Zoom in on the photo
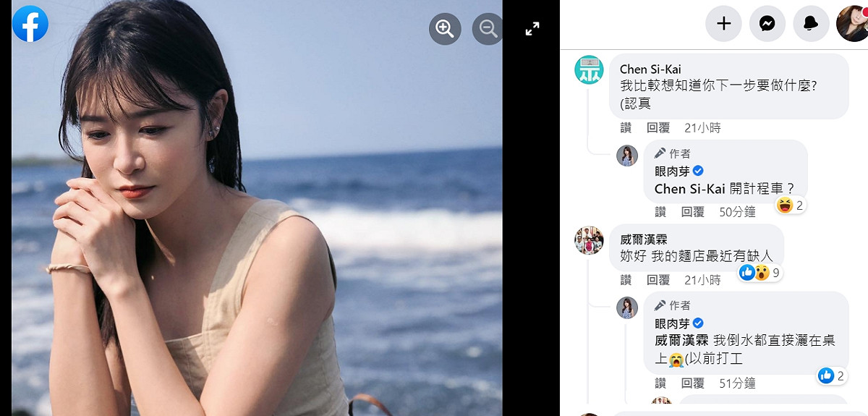This screenshot has width=868, height=416. 445,29
